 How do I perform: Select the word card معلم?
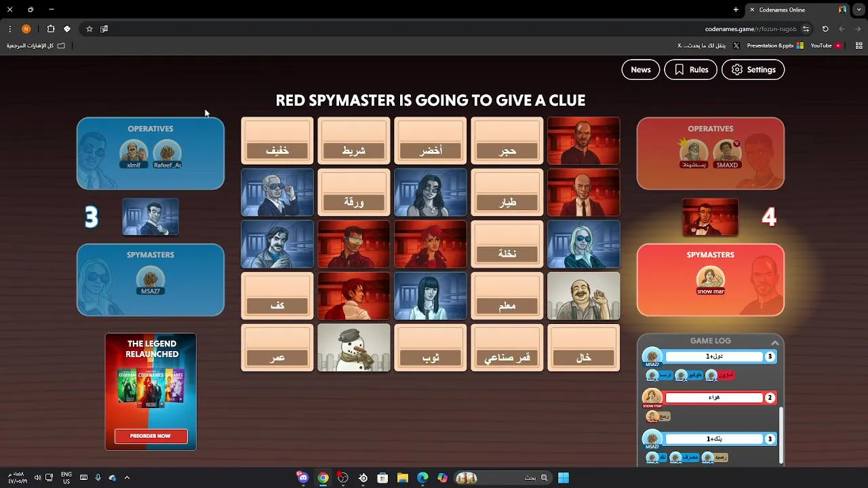(x=507, y=296)
